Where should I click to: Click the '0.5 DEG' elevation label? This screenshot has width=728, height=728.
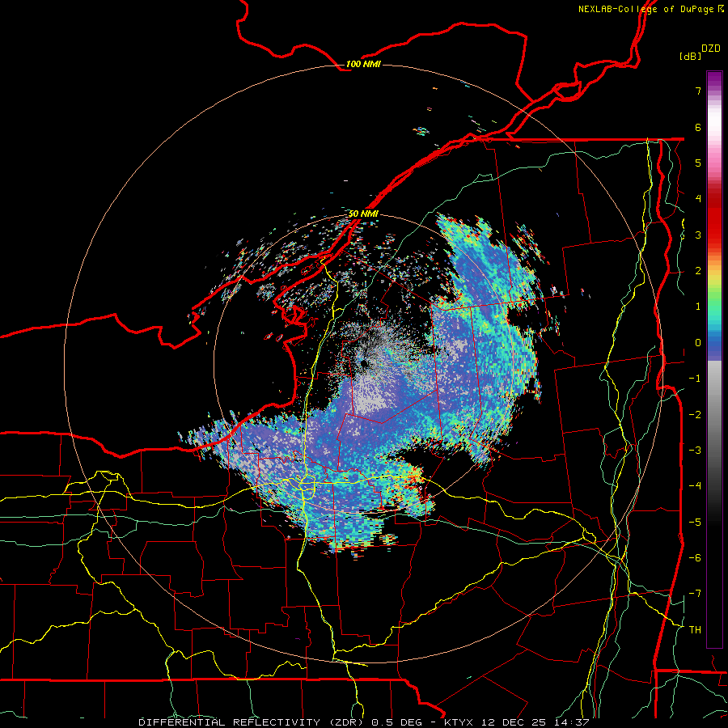tap(397, 722)
